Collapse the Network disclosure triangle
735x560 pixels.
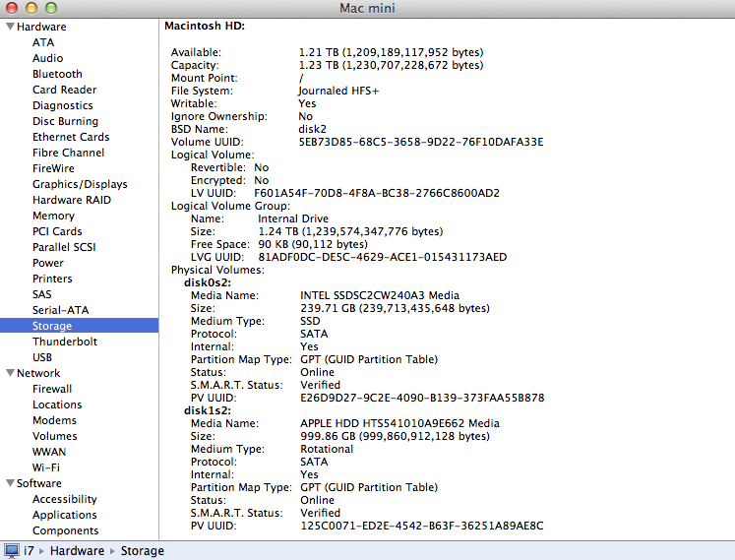click(10, 373)
